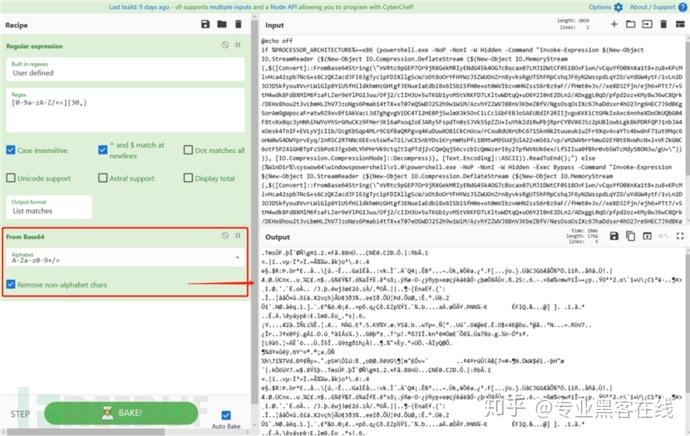Add a new input tab
Screen dimensions: 690x436
pyautogui.click(x=614, y=24)
